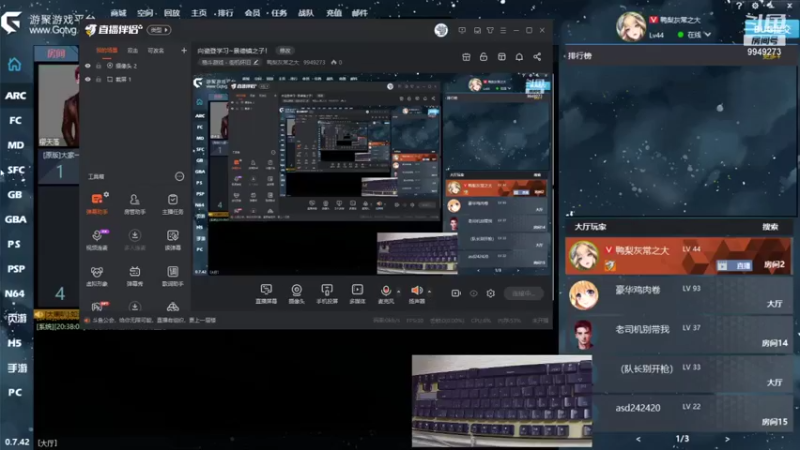Image resolution: width=800 pixels, height=450 pixels.
Task: Open the 房管助手 tool
Action: (x=135, y=204)
